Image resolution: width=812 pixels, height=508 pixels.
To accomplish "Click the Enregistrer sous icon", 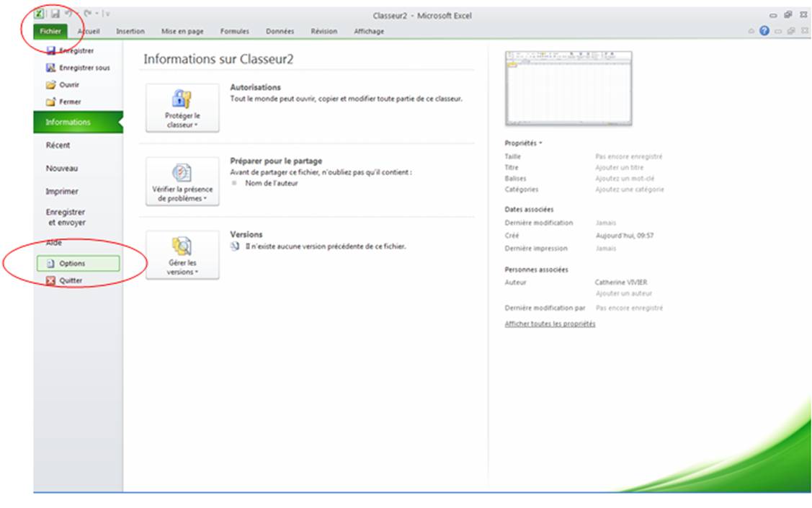I will point(50,68).
